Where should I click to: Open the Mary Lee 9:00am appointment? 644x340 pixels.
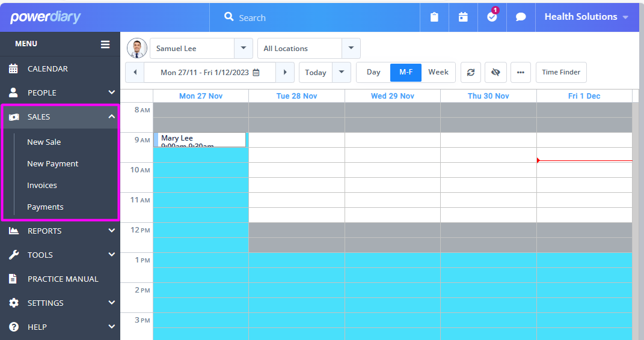(200, 139)
